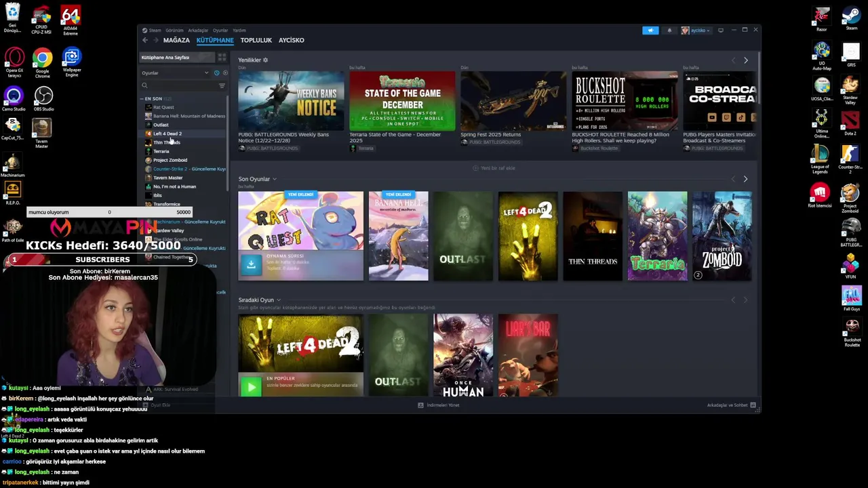Click Kütüphane Ana Sayfası button

pos(177,58)
